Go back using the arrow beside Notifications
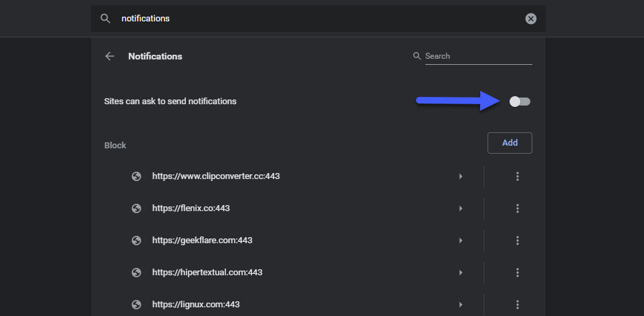 click(x=110, y=56)
